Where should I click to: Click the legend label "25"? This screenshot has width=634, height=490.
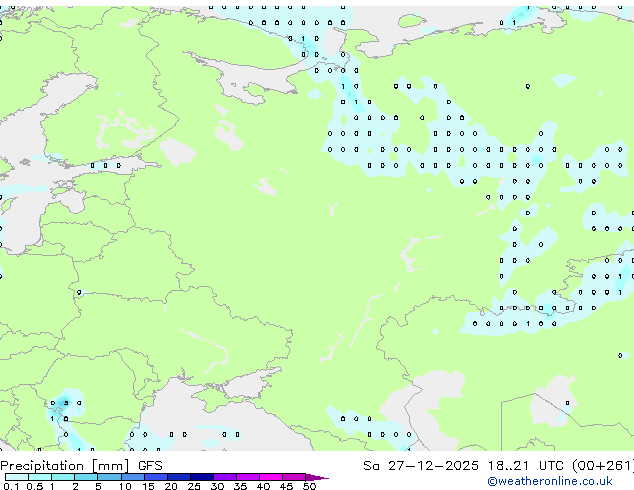point(194,486)
